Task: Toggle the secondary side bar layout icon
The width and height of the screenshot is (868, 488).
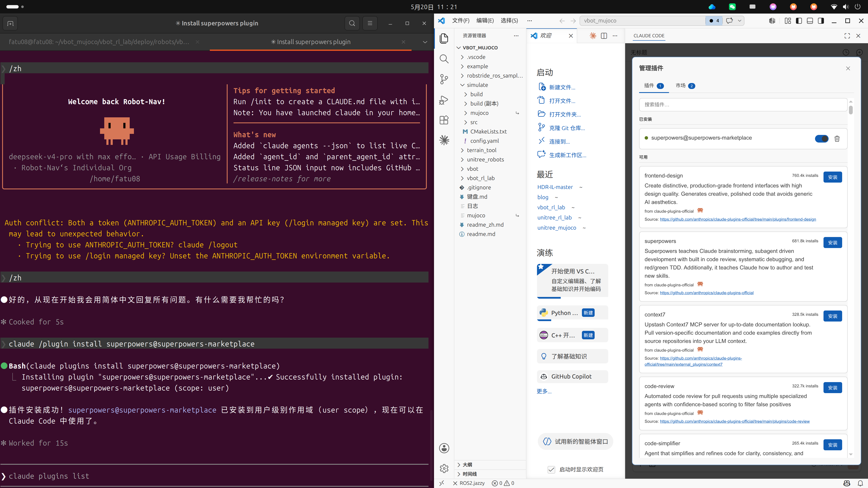Action: point(821,21)
